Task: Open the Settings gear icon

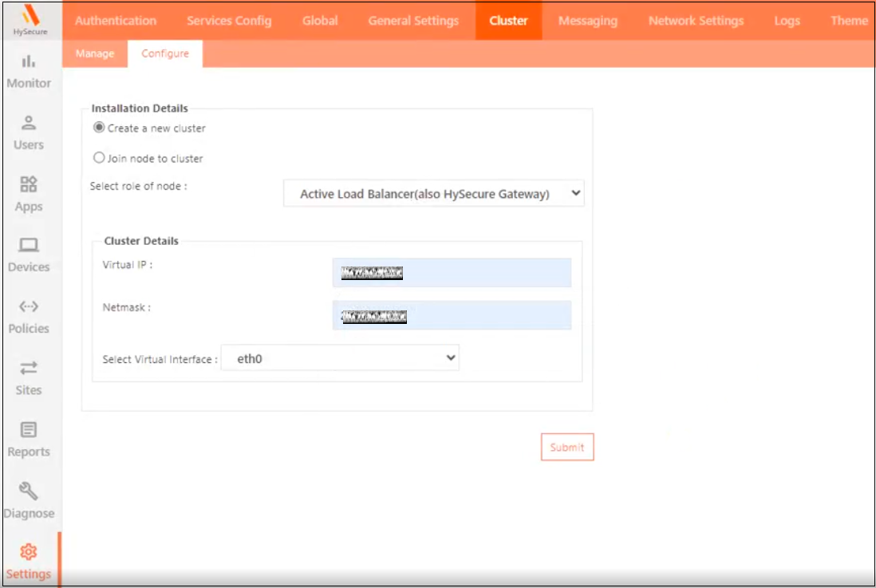Action: pyautogui.click(x=29, y=552)
